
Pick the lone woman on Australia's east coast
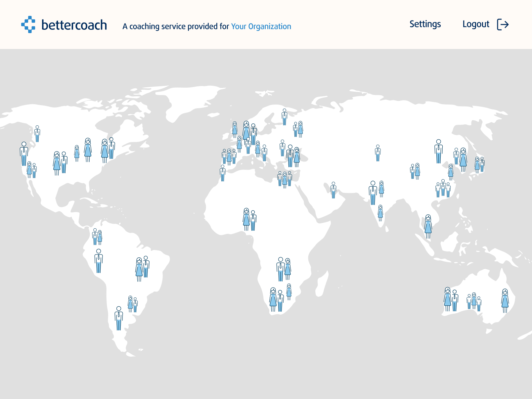pos(505,300)
